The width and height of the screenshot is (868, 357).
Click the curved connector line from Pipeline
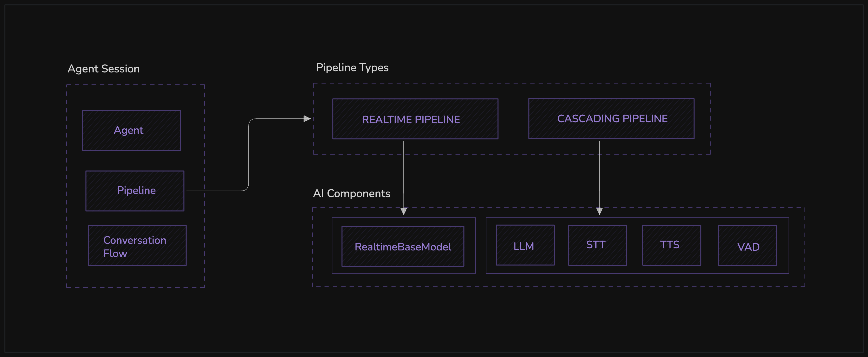(249, 155)
